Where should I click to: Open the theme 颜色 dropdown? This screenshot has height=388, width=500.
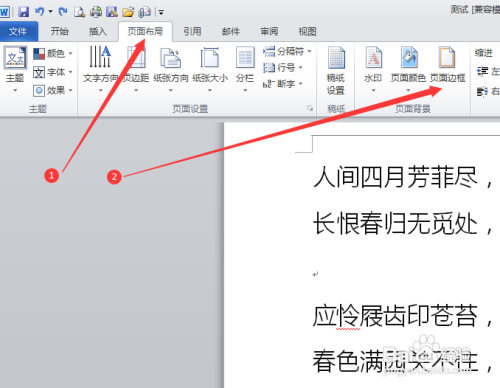(53, 53)
